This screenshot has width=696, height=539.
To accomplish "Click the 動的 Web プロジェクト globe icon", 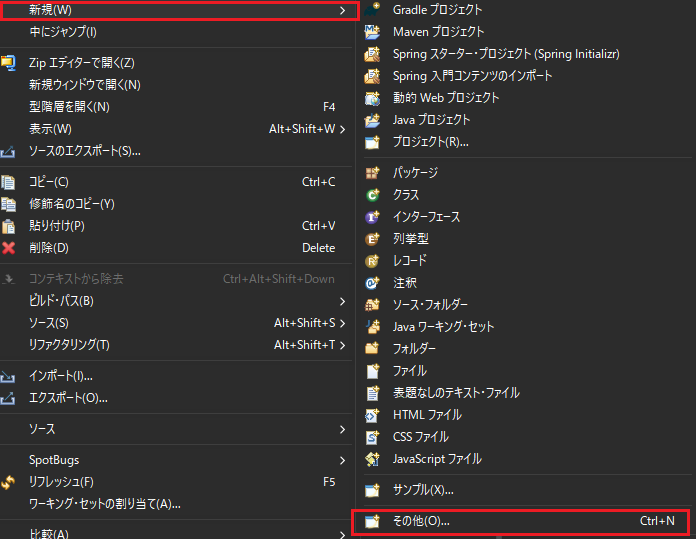I will 372,98.
